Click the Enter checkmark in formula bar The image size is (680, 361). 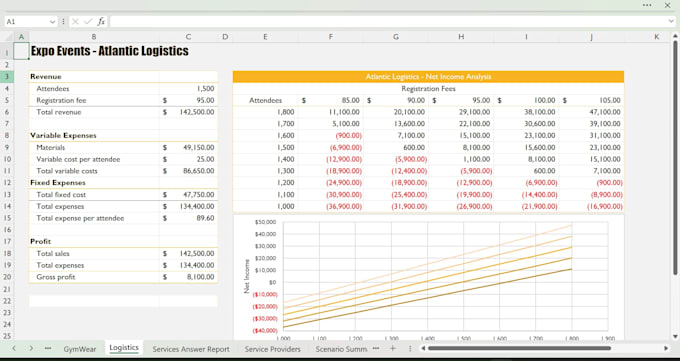[88, 21]
